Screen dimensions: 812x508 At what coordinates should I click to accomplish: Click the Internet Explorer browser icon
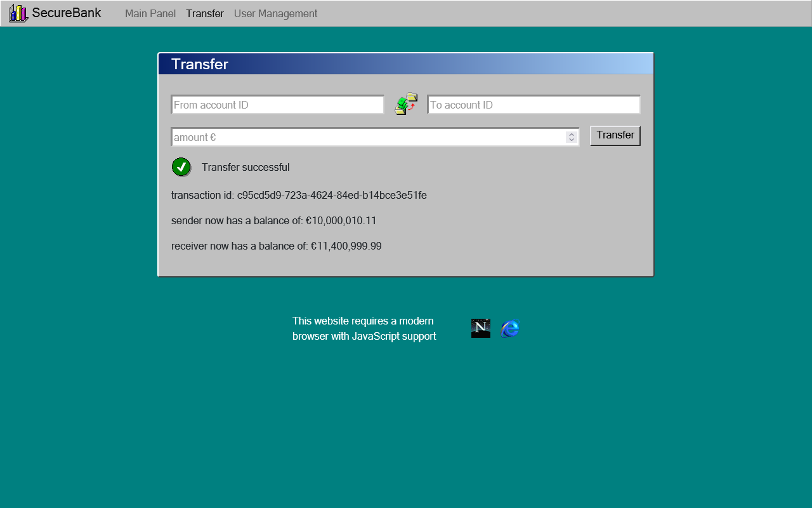coord(510,328)
